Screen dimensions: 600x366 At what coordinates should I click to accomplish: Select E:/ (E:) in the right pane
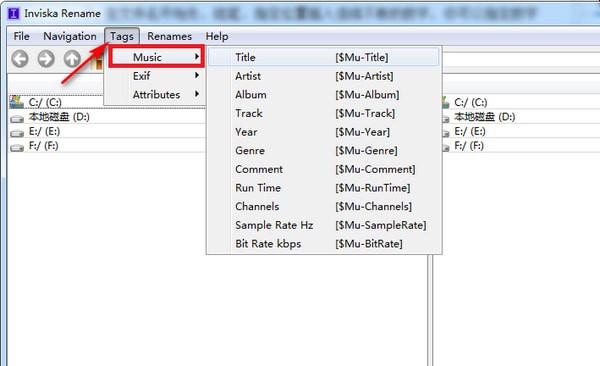[470, 131]
